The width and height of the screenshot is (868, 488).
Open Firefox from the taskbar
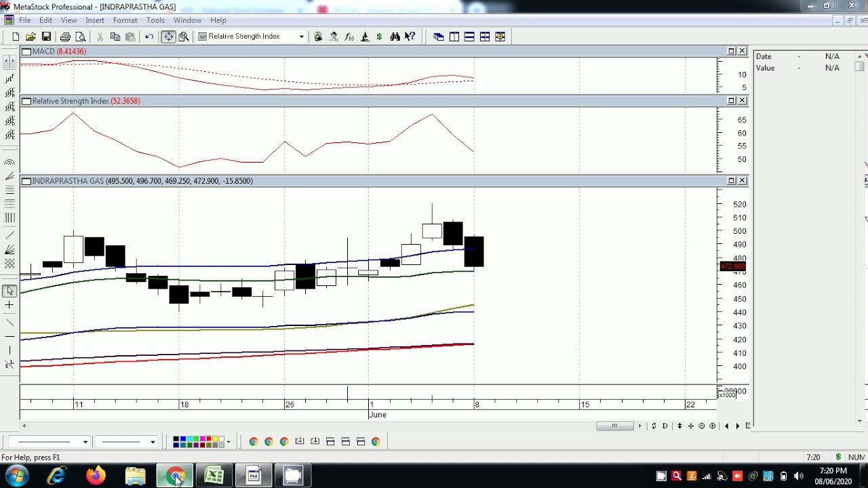tap(96, 476)
